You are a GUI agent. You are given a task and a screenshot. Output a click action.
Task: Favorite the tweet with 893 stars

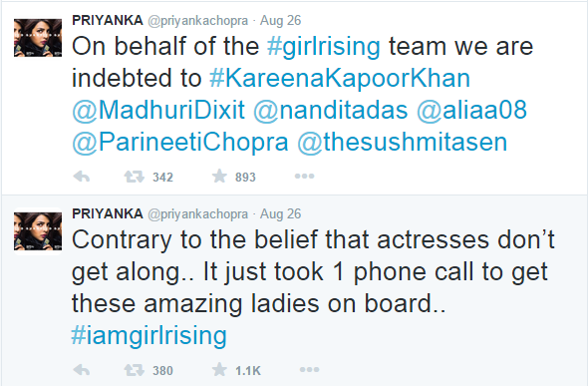(219, 176)
